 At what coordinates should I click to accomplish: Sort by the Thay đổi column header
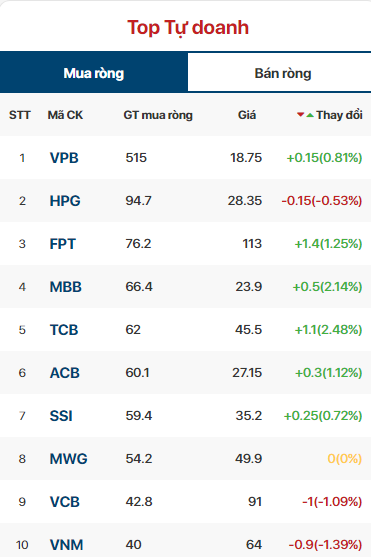(339, 115)
